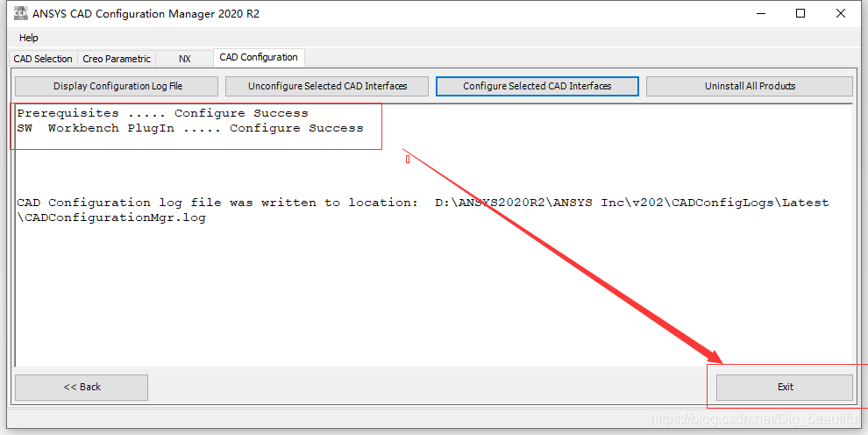Click the log file location path text
Screen dimensions: 868x435
631,203
